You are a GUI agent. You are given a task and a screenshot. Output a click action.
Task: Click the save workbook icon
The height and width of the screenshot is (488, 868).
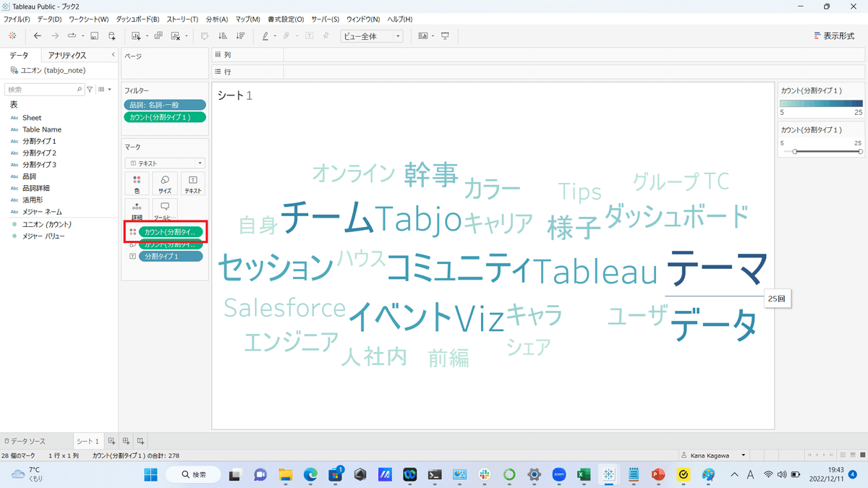[94, 35]
